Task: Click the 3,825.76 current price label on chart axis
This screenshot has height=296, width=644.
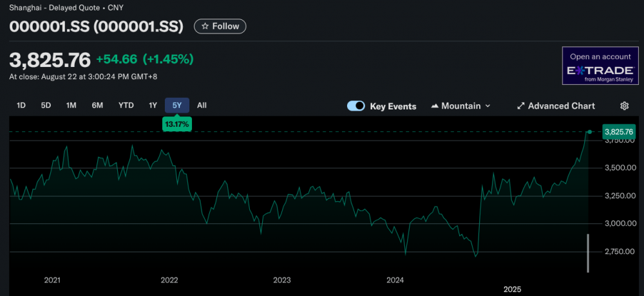Action: coord(618,132)
